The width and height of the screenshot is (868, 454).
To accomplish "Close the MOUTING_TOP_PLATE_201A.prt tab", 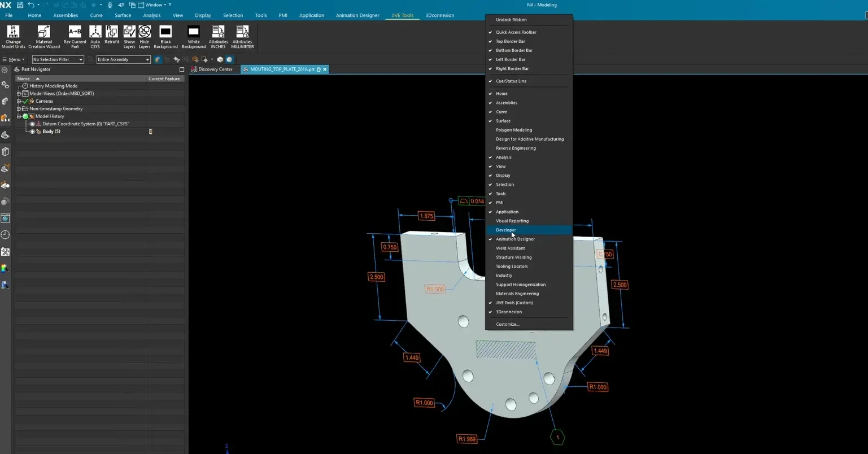I will coord(325,69).
